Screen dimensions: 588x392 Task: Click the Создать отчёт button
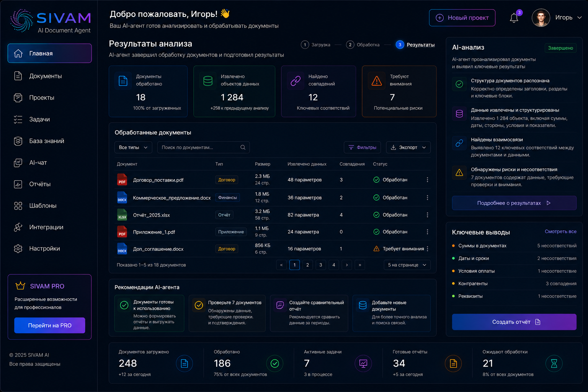[x=514, y=322]
